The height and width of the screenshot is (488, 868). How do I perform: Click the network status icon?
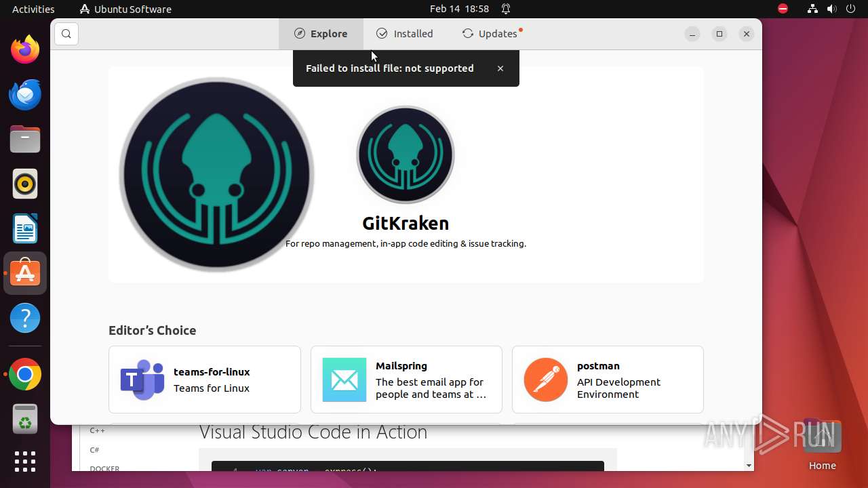[x=812, y=9]
